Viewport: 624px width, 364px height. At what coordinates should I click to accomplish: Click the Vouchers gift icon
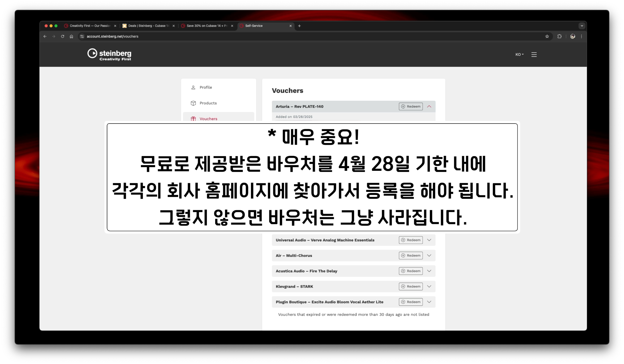(193, 119)
